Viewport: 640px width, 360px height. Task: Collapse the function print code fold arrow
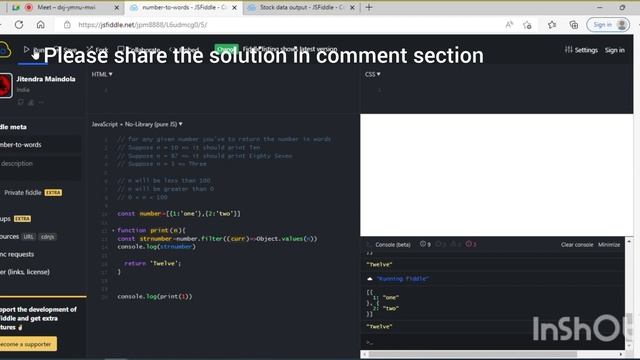[x=113, y=231]
